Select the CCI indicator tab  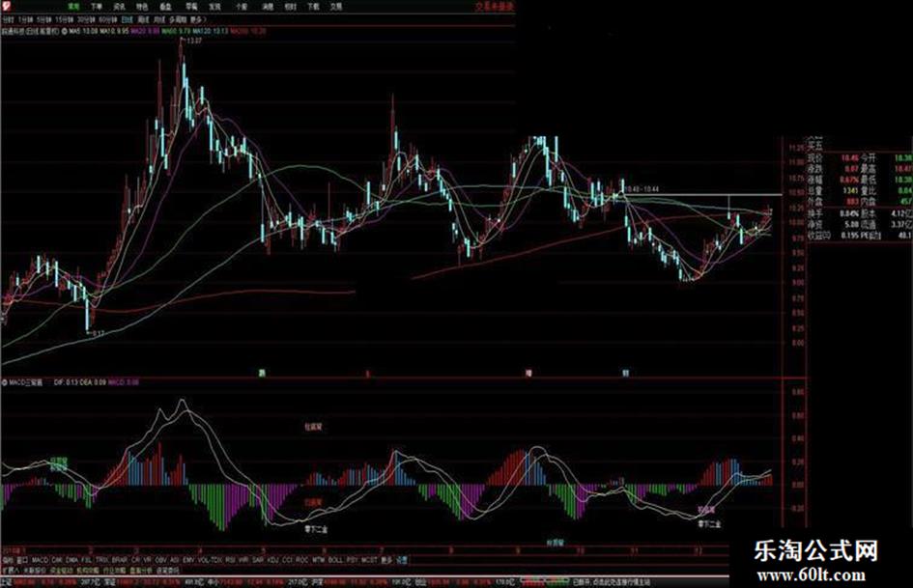click(x=287, y=560)
